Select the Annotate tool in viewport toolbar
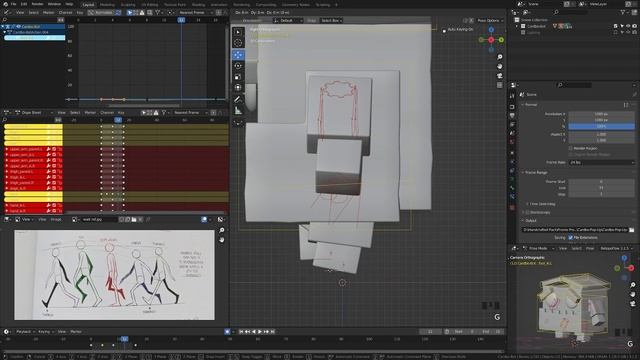This screenshot has height=360, width=640. [238, 99]
